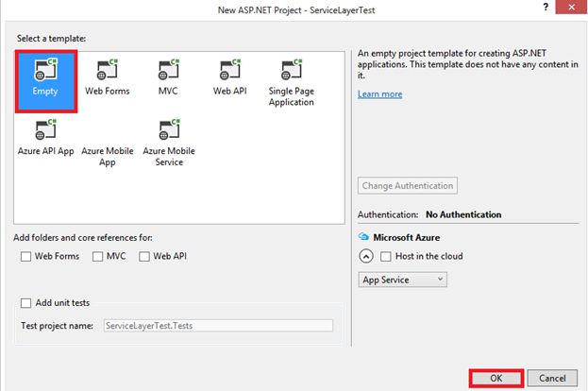Enable Web Forms folders and references checkbox
588x391 pixels.
tap(25, 256)
